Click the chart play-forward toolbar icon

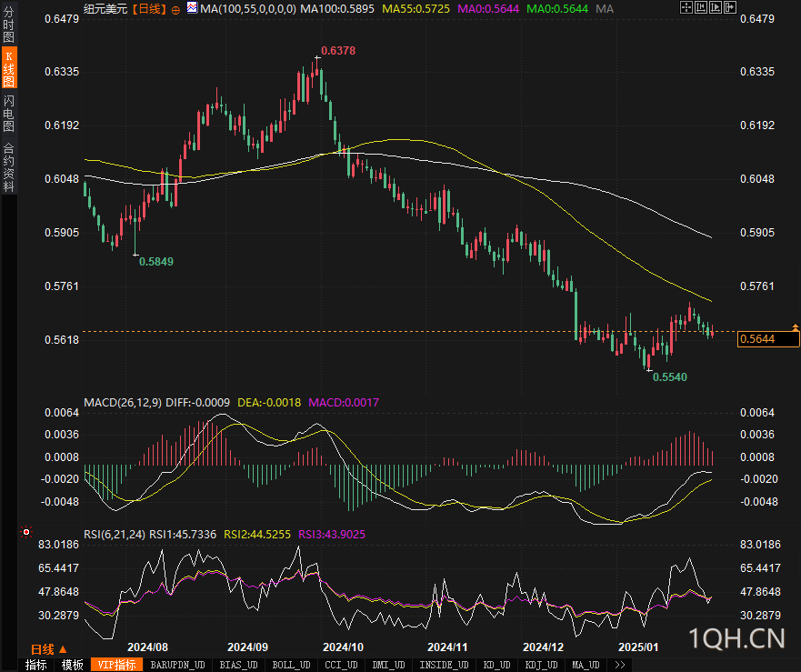tap(716, 7)
